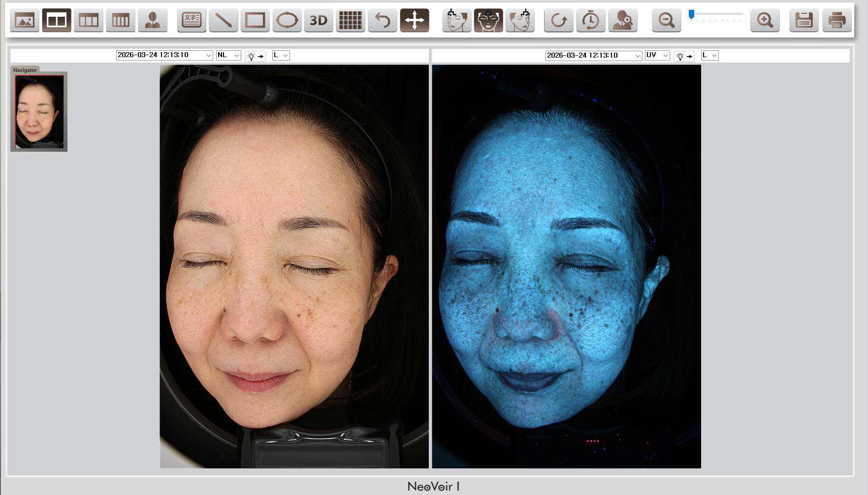Select the rectangle drawing tool
The image size is (868, 495).
pos(255,20)
